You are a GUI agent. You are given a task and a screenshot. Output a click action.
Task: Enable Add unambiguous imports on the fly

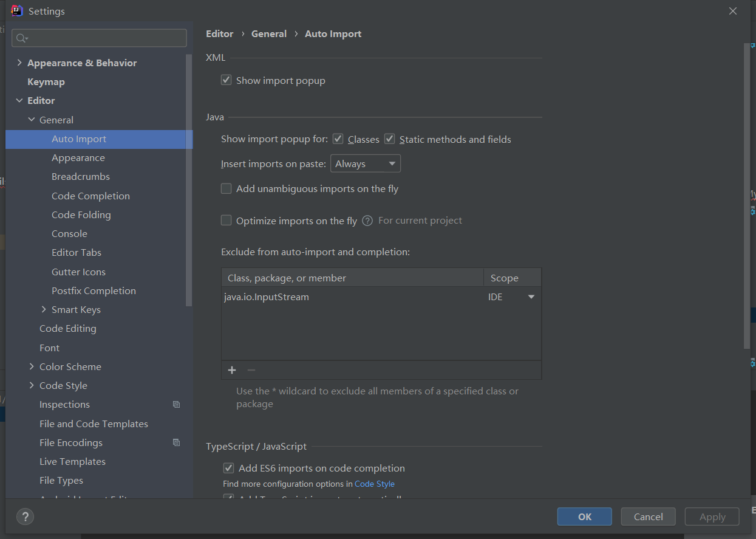click(226, 188)
